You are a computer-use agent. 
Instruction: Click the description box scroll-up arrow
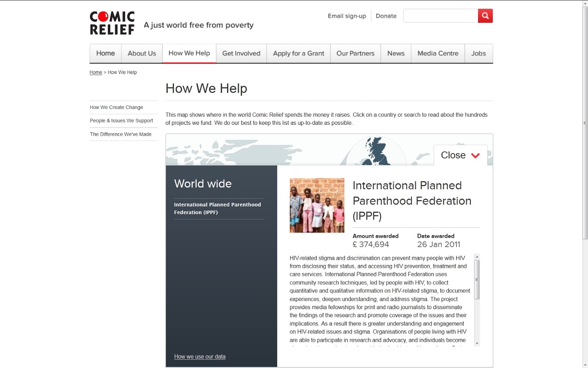(x=477, y=257)
